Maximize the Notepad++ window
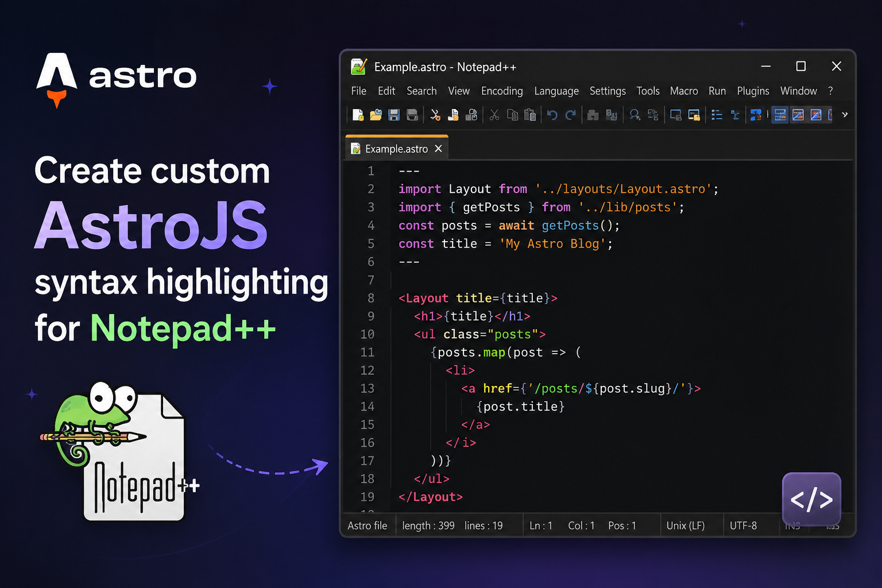The height and width of the screenshot is (588, 882). point(800,66)
